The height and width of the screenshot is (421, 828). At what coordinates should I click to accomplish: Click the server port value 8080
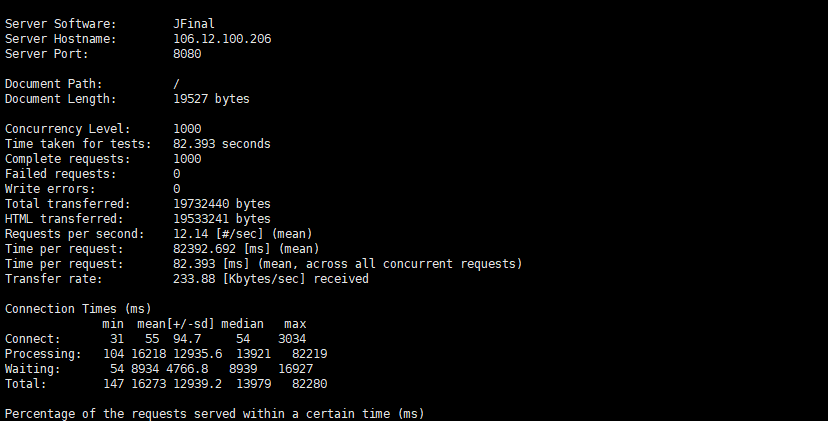tap(187, 54)
